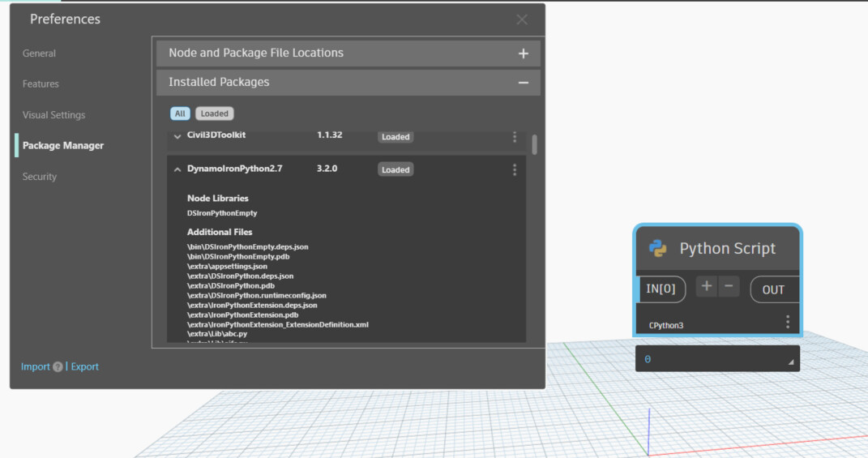Click the Python logo icon on node
Image resolution: width=868 pixels, height=458 pixels.
[x=658, y=249]
